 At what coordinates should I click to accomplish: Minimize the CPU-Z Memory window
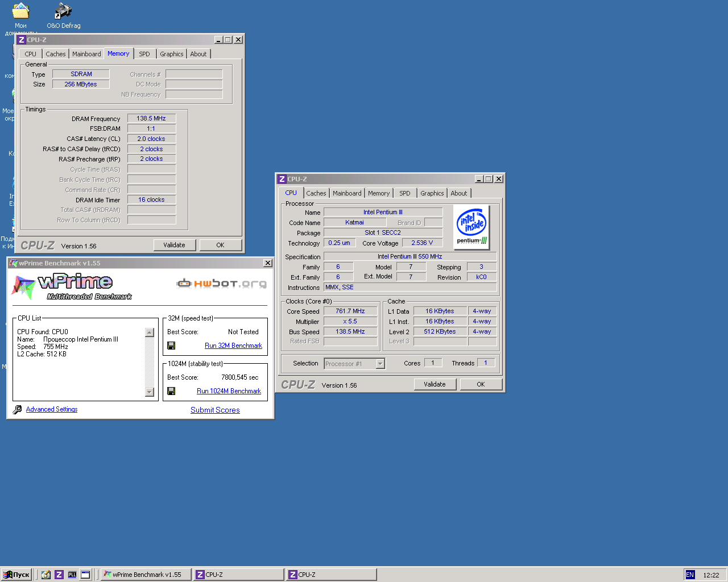[218, 40]
